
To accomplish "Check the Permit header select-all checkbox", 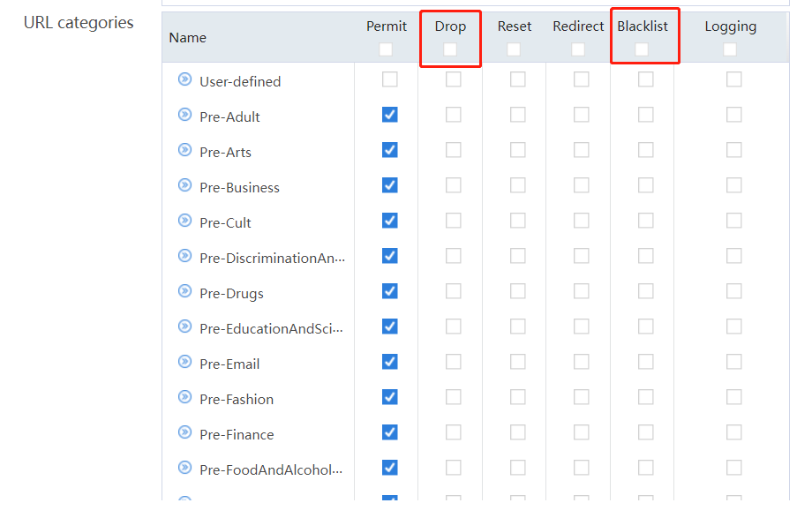I will [386, 49].
